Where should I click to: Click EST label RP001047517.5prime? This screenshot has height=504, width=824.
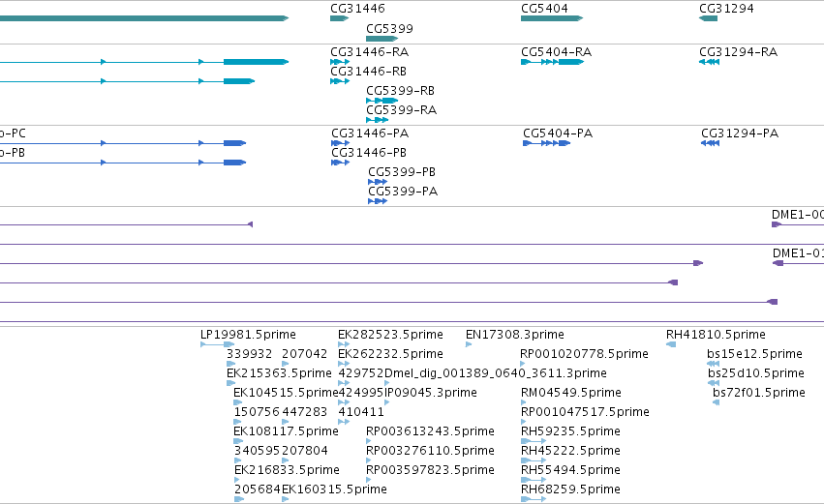(x=585, y=413)
